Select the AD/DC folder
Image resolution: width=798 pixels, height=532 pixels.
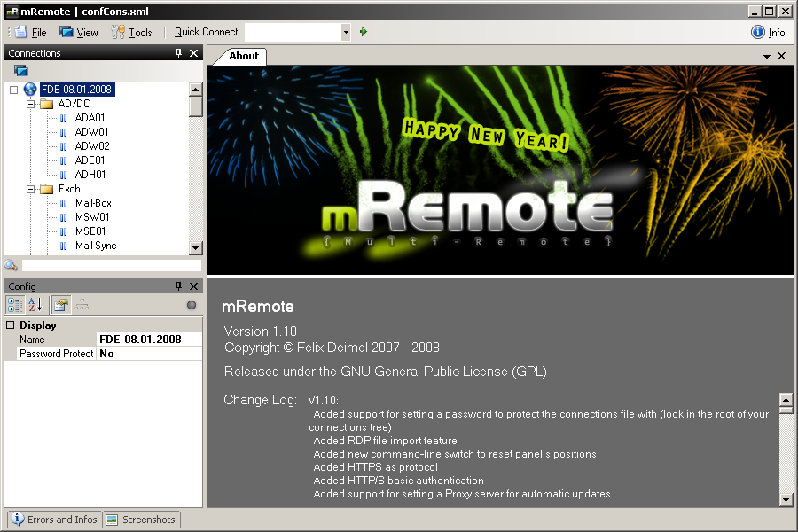74,104
